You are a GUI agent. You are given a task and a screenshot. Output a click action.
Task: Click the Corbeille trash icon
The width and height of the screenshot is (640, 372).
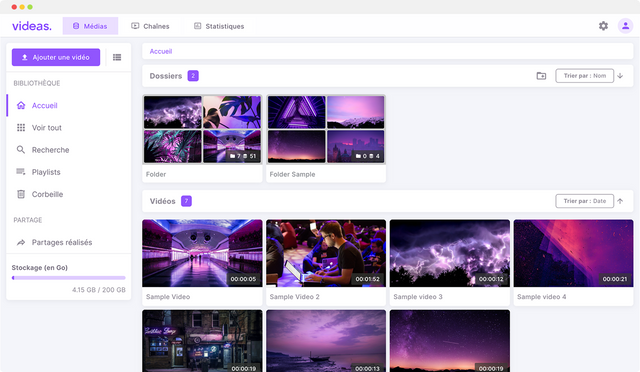pos(21,194)
